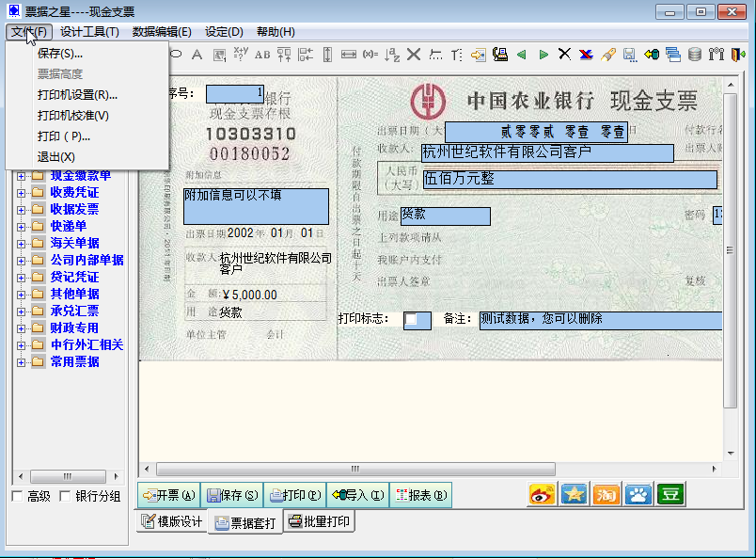Expand the 贷记凭证 tree folder

pyautogui.click(x=21, y=278)
